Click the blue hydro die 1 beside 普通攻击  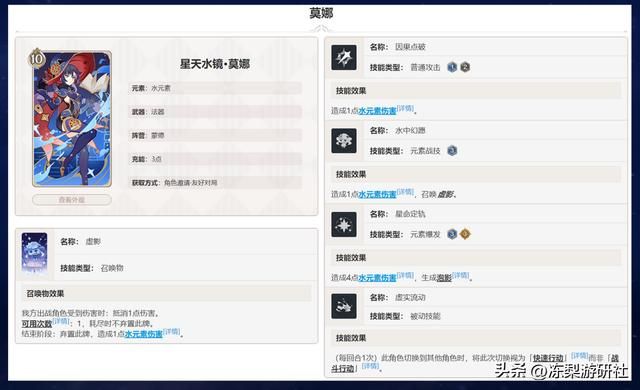[x=452, y=67]
